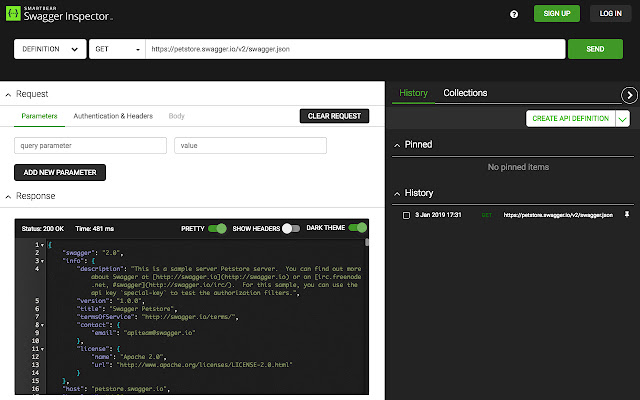This screenshot has width=640, height=400.
Task: Disable the DARK THEME toggle
Action: (357, 228)
